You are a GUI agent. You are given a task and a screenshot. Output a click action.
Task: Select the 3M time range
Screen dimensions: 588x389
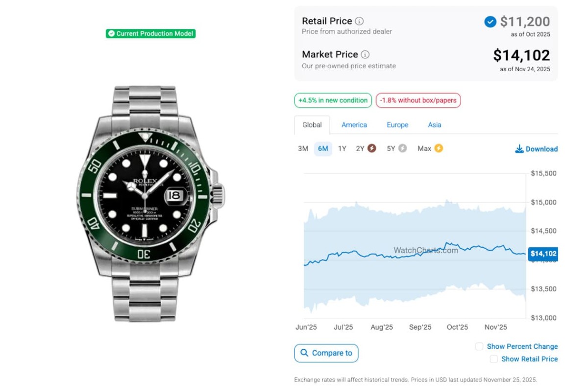point(303,149)
